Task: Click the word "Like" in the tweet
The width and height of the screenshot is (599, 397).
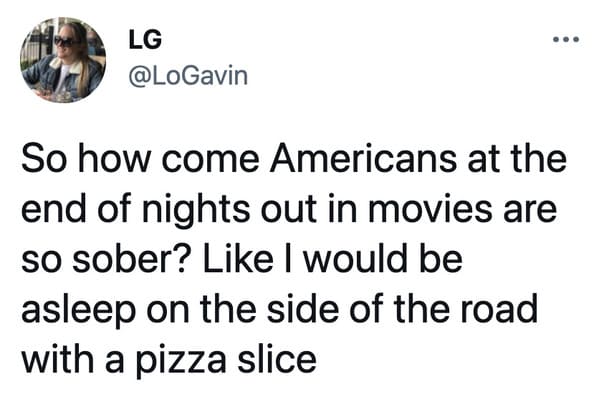Action: pyautogui.click(x=238, y=259)
